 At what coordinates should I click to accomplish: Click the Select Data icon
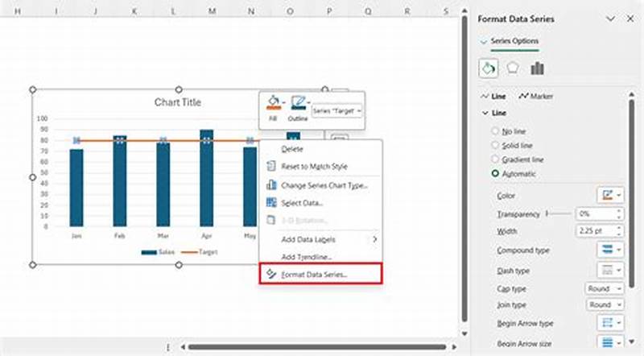tap(271, 202)
